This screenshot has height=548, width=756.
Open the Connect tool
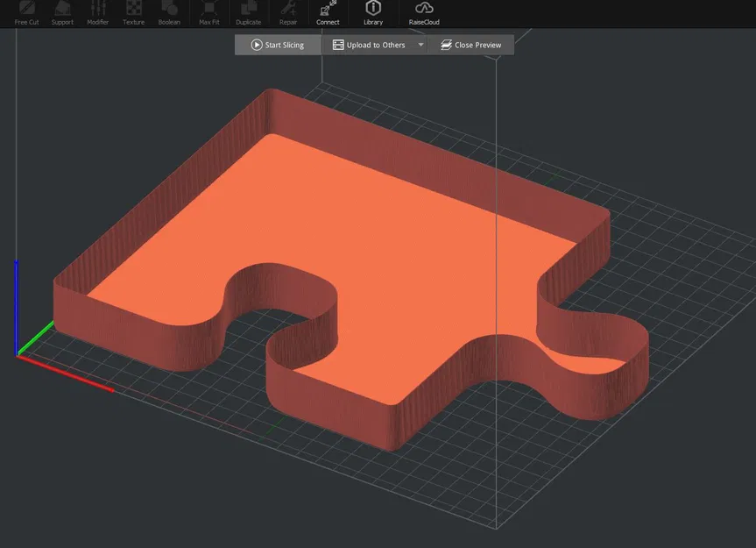[328, 13]
